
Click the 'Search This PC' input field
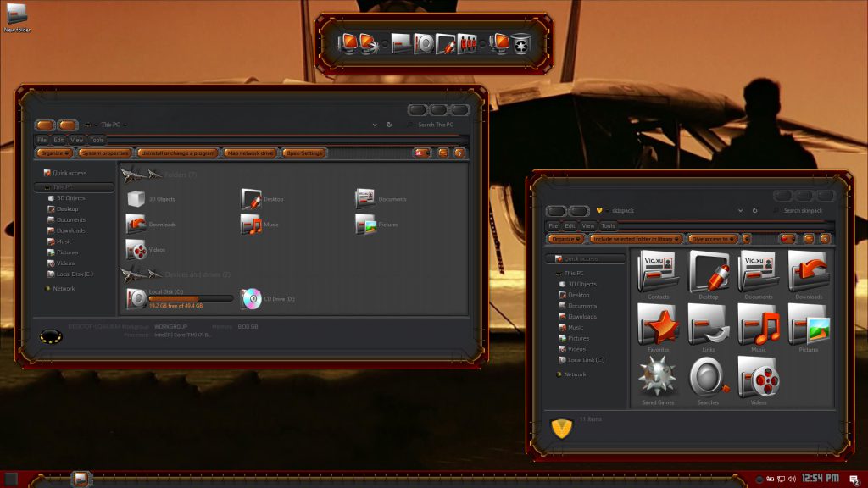click(x=439, y=125)
